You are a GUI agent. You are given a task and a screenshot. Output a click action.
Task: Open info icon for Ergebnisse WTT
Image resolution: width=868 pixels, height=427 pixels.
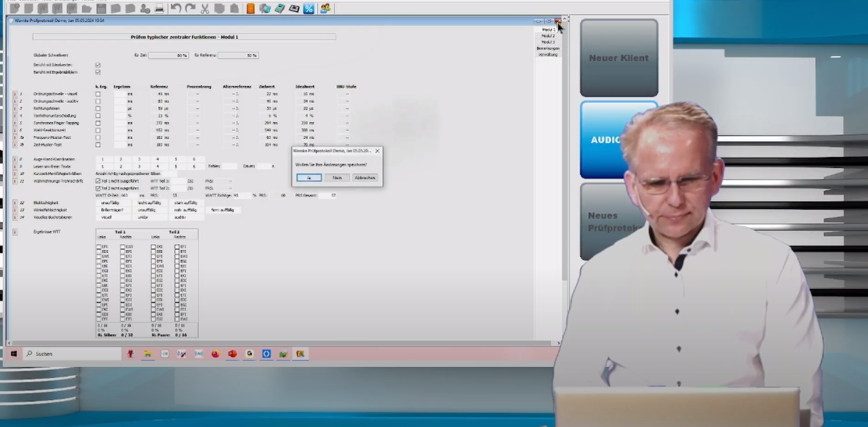click(15, 232)
